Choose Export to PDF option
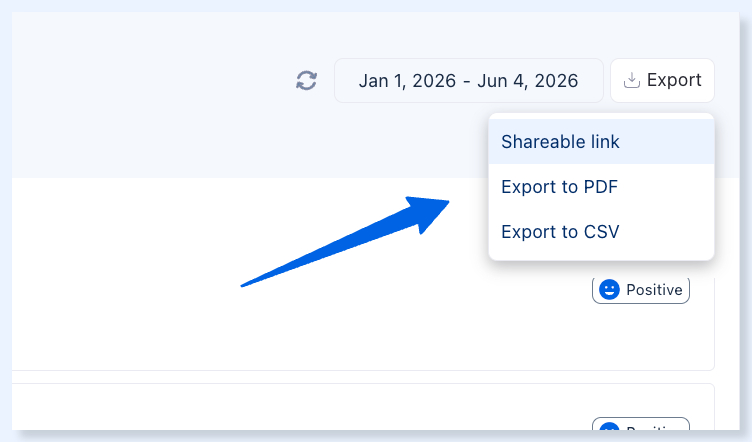 point(601,187)
